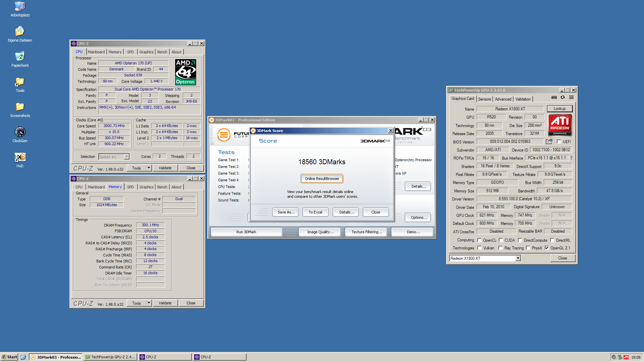Click the GPU-Z refresh icon
The image size is (644, 362).
click(563, 98)
